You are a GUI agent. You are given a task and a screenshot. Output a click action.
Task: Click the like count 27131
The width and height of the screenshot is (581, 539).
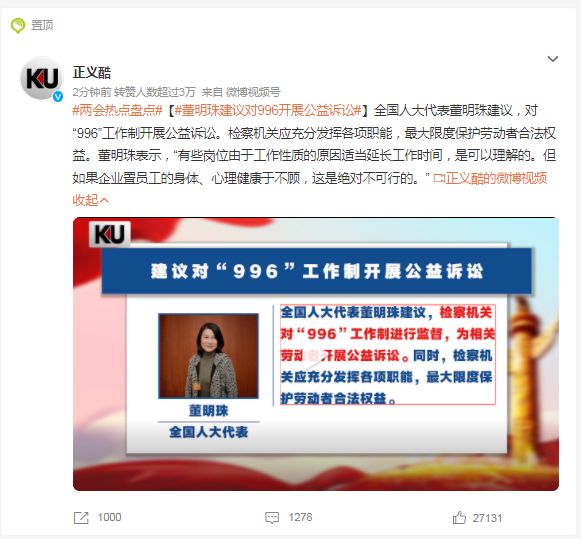487,518
